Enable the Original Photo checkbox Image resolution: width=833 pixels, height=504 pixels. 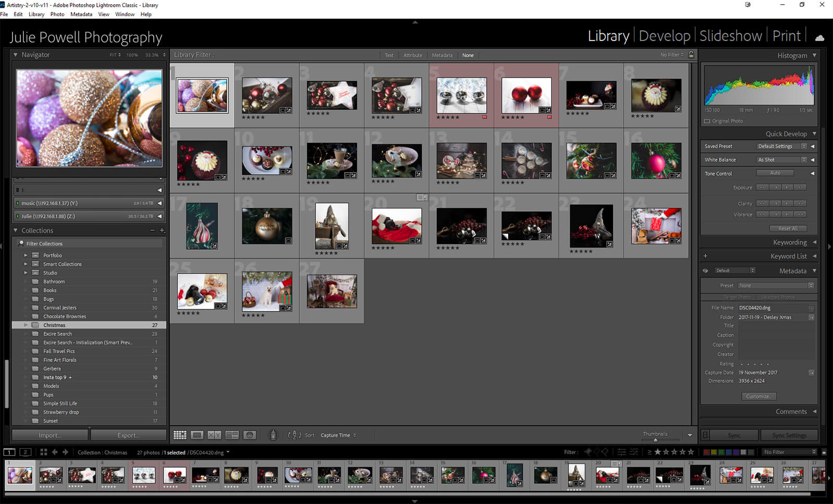[707, 121]
